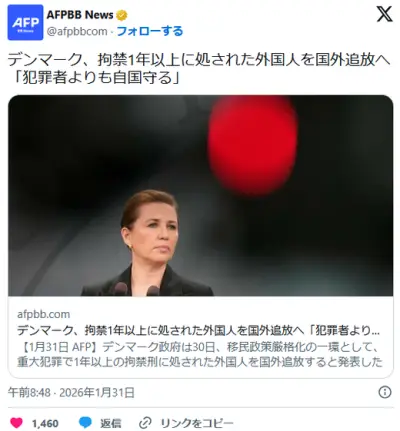Click the chain link icon
This screenshot has height=431, width=400.
click(145, 423)
